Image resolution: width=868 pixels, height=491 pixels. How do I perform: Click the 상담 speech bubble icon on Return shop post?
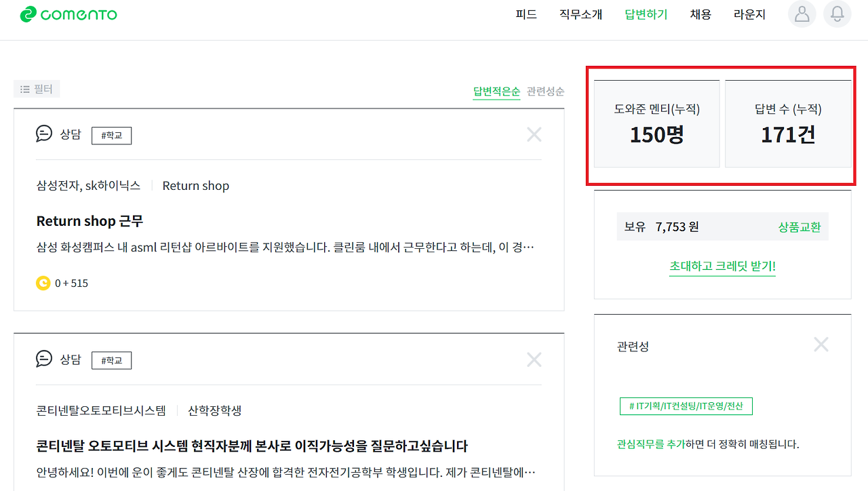43,134
